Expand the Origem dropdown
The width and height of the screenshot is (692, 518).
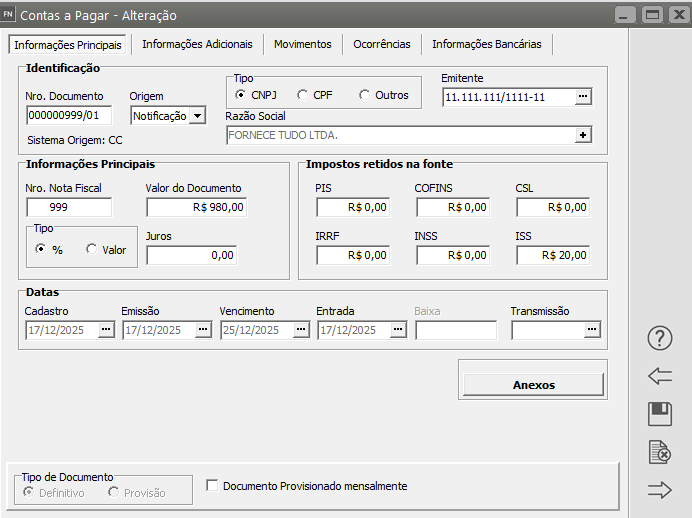(x=197, y=116)
